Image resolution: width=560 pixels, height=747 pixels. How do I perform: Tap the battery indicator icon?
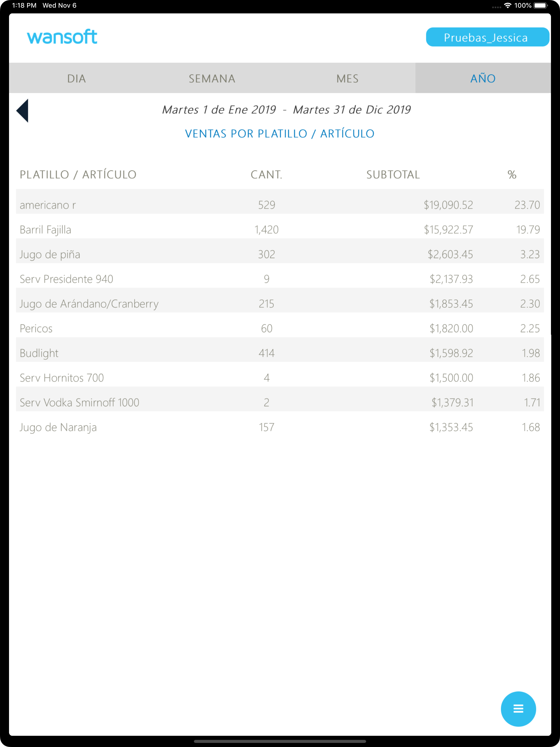coord(540,5)
